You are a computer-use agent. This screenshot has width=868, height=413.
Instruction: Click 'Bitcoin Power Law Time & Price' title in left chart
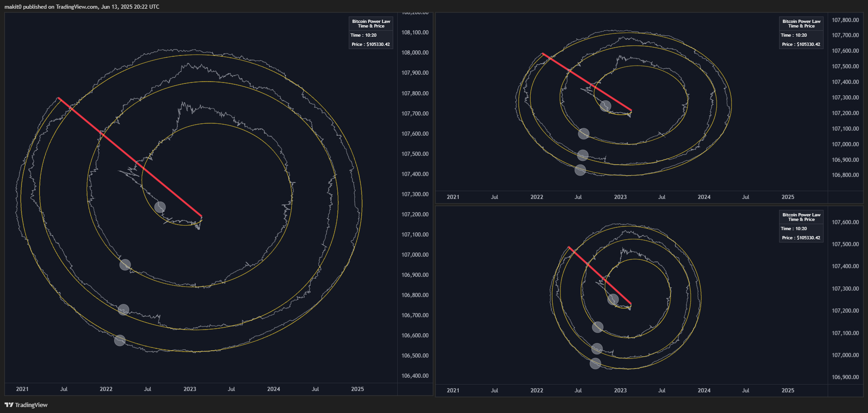[x=371, y=24]
